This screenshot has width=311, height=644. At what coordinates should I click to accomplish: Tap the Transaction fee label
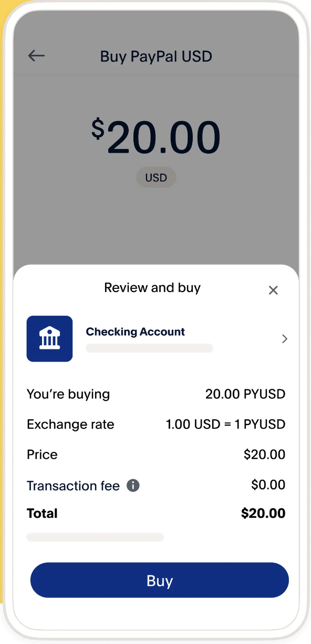click(x=73, y=486)
